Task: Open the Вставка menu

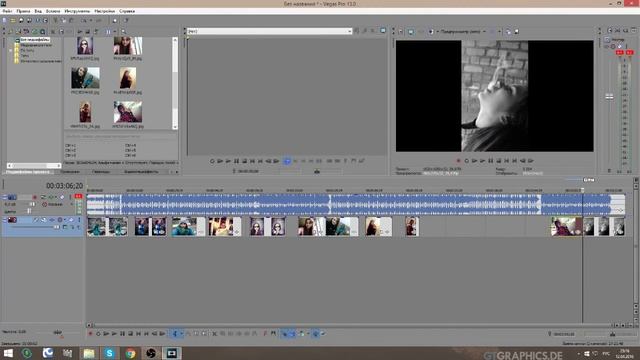Action: point(53,11)
